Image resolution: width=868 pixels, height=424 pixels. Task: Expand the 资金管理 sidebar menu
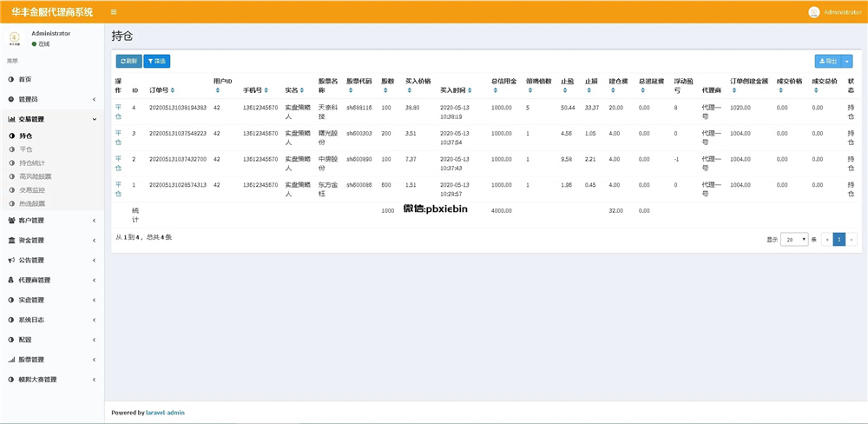point(51,241)
